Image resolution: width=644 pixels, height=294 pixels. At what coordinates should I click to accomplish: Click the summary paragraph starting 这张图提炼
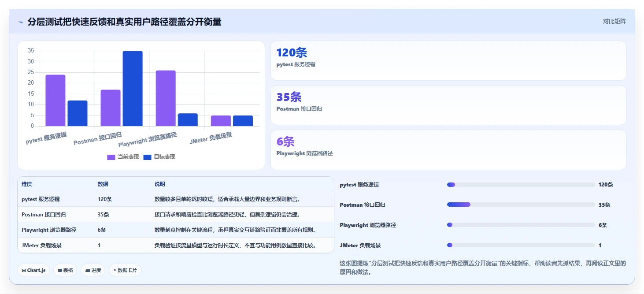[483, 268]
